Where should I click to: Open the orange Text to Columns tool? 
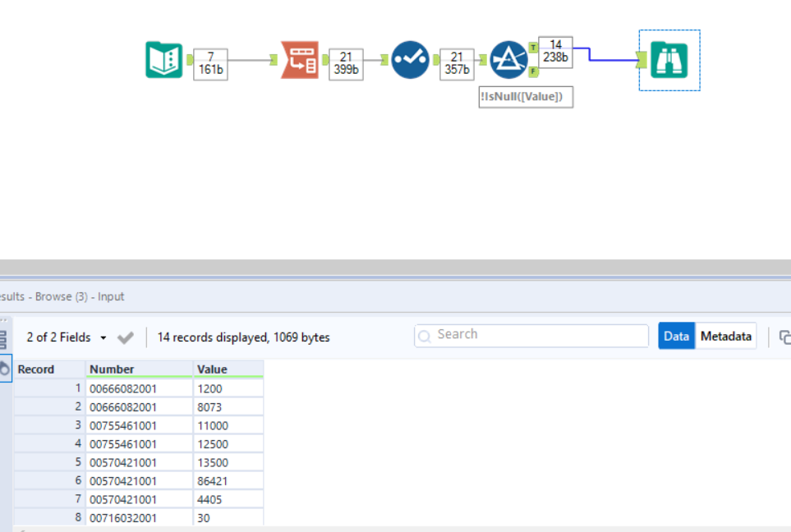pyautogui.click(x=299, y=60)
